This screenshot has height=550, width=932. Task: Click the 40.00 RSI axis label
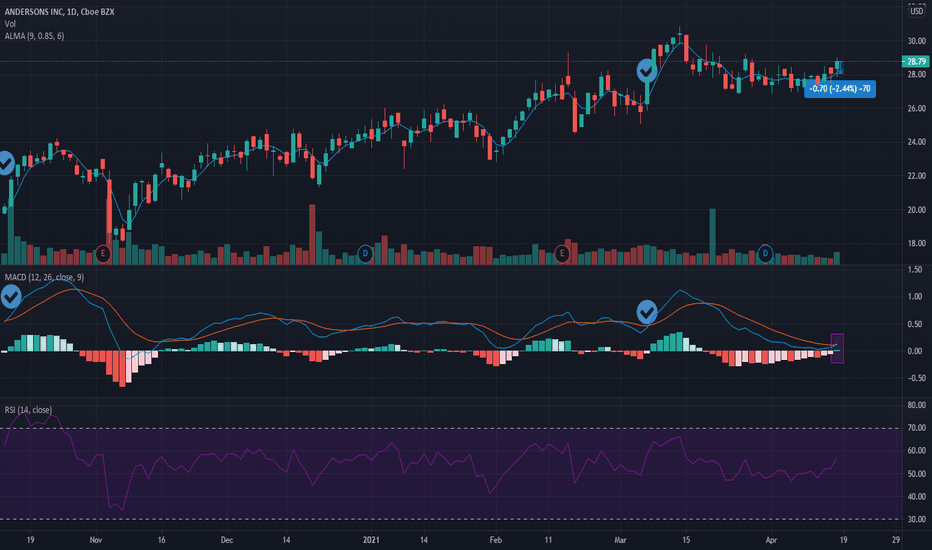[917, 496]
